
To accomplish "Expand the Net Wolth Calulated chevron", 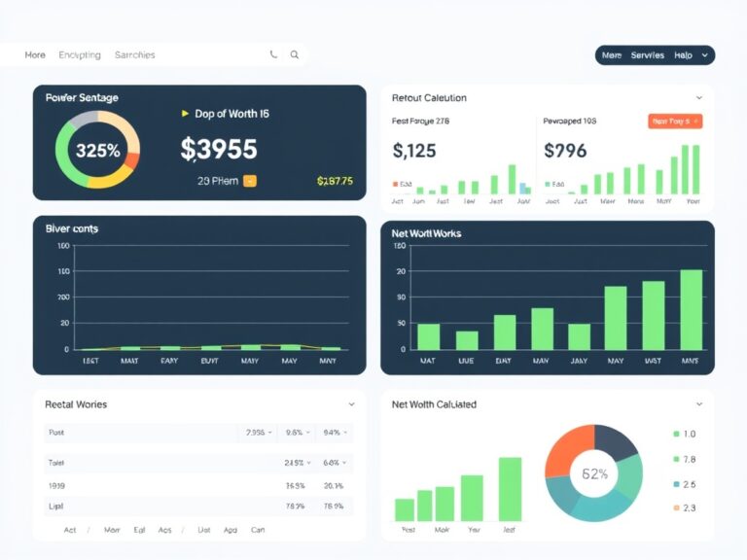I will click(699, 404).
